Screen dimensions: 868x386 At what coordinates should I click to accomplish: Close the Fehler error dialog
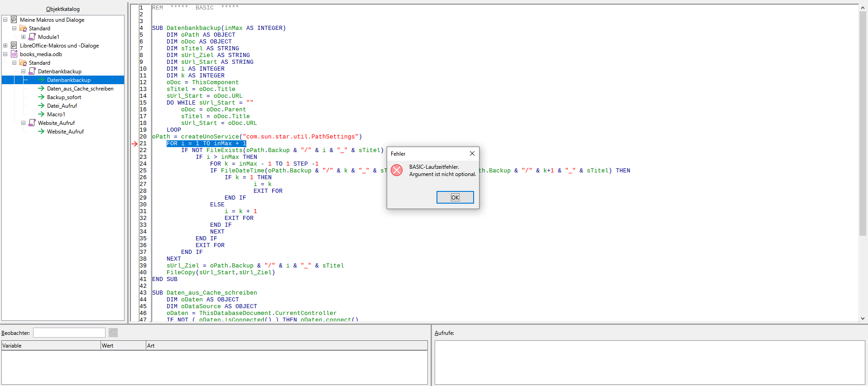(x=472, y=153)
